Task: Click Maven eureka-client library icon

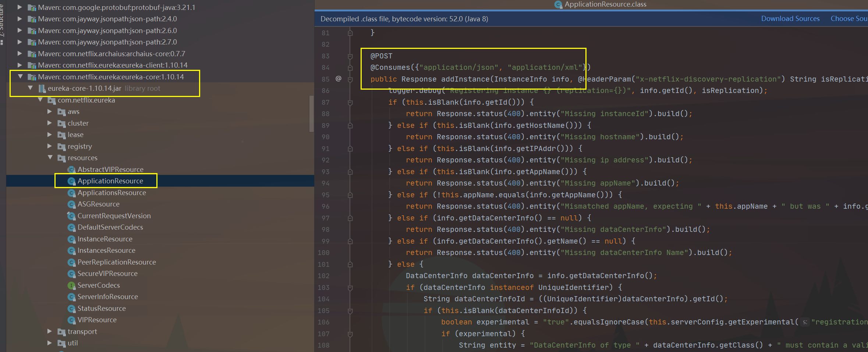Action: (32, 65)
